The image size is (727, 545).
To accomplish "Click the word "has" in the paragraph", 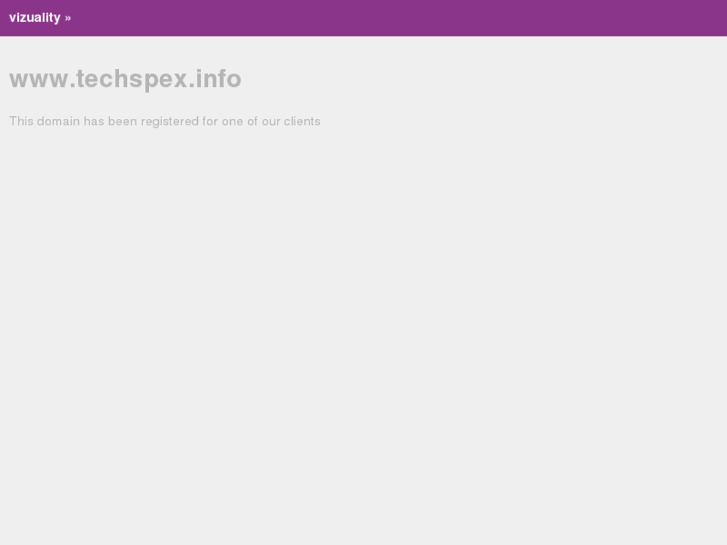I will point(94,121).
